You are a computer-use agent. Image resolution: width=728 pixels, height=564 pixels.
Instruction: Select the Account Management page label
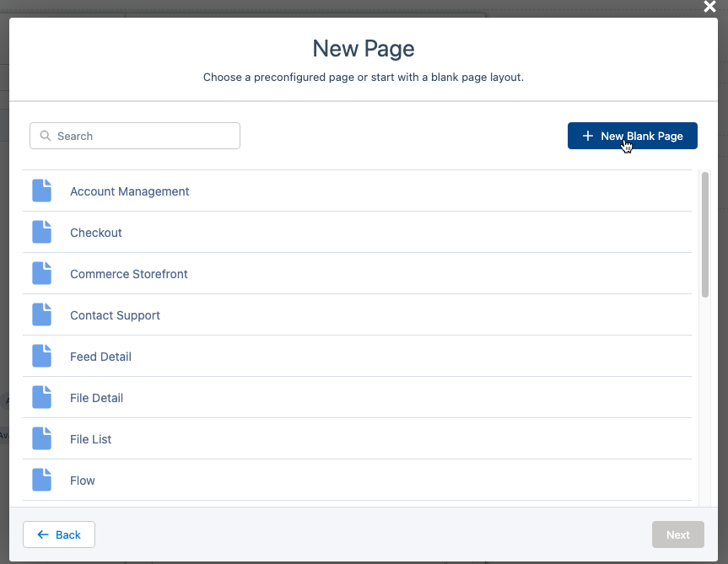click(x=129, y=191)
